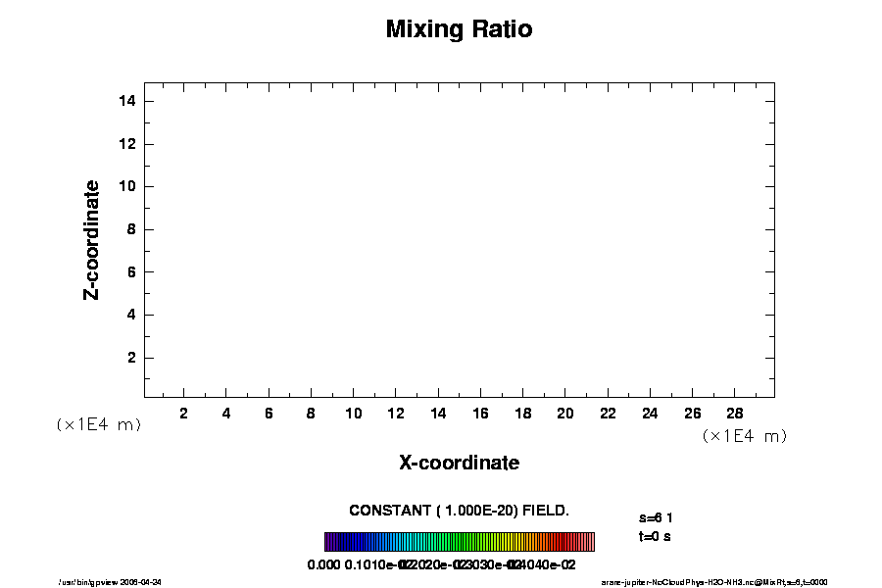Click tick label 14 on the Z axis
Screen dimensions: 882x588
pos(126,101)
